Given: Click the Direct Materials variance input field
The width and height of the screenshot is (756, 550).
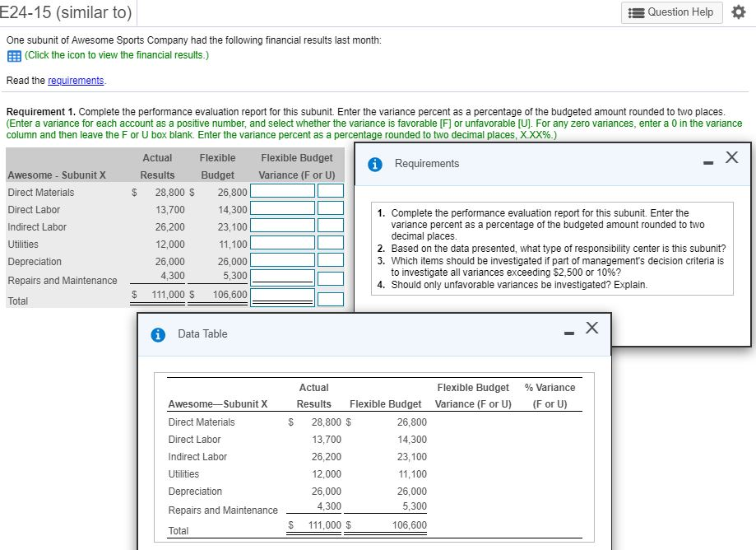Looking at the screenshot, I should click(282, 190).
